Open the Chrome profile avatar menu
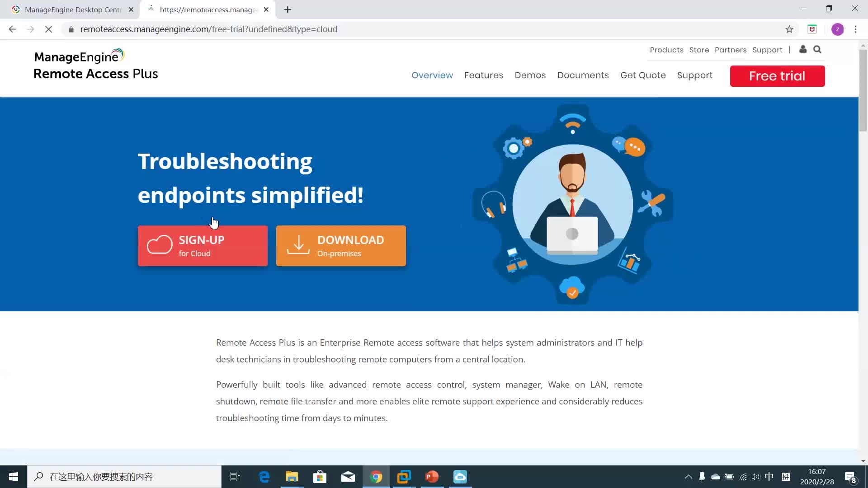The height and width of the screenshot is (488, 868). (838, 29)
